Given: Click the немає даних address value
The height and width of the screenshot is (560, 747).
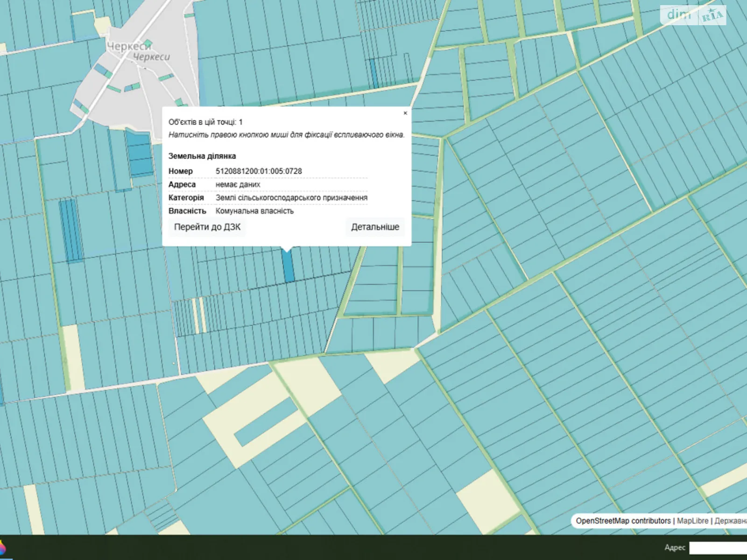Looking at the screenshot, I should pyautogui.click(x=238, y=184).
